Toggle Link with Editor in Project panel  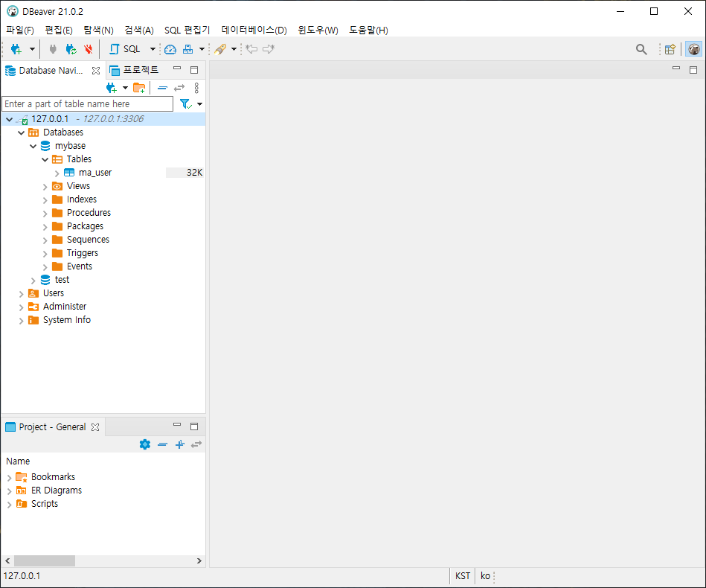[196, 444]
